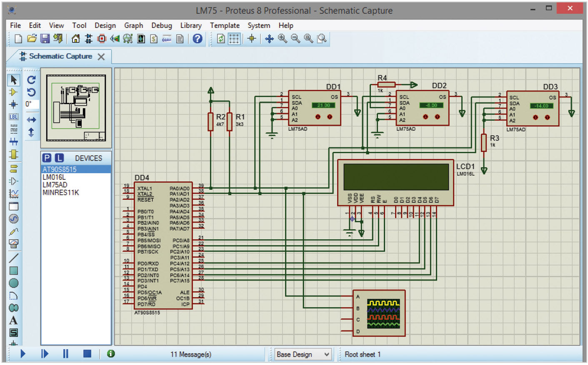Select the Subcircuit mode tool
This screenshot has height=365, width=588.
click(14, 154)
